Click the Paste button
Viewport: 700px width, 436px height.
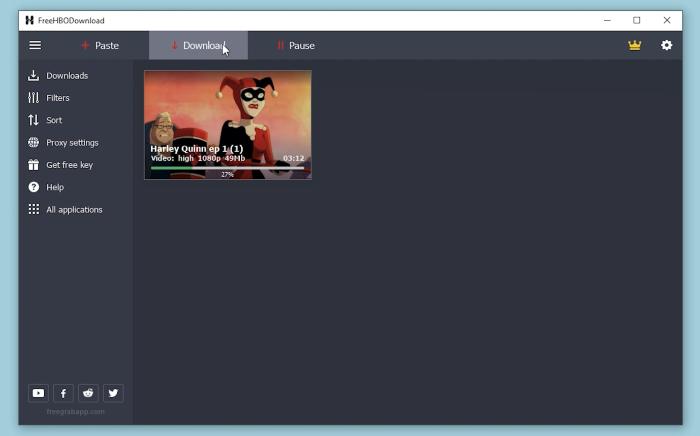tap(100, 46)
